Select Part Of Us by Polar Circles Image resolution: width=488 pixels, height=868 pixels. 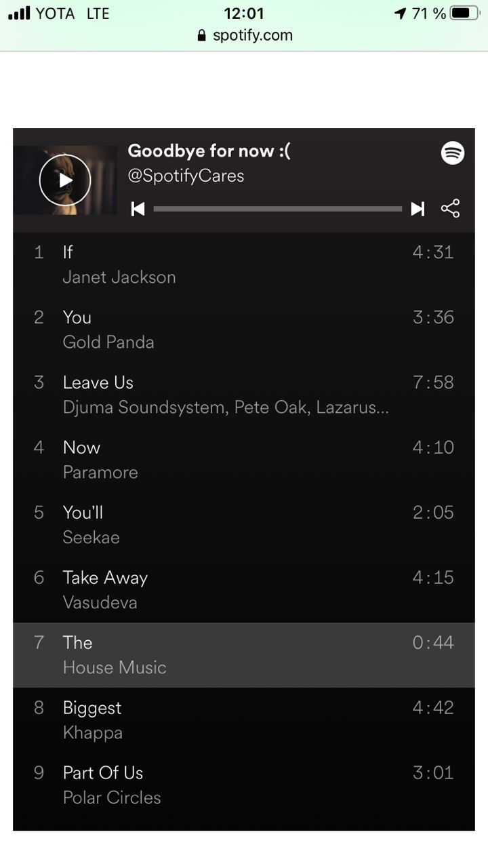pos(244,785)
